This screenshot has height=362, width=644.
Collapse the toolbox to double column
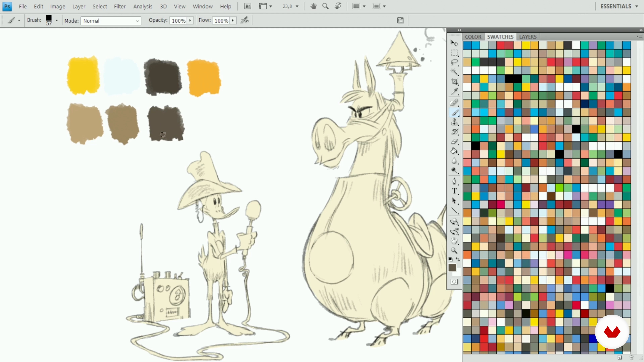pos(459,30)
